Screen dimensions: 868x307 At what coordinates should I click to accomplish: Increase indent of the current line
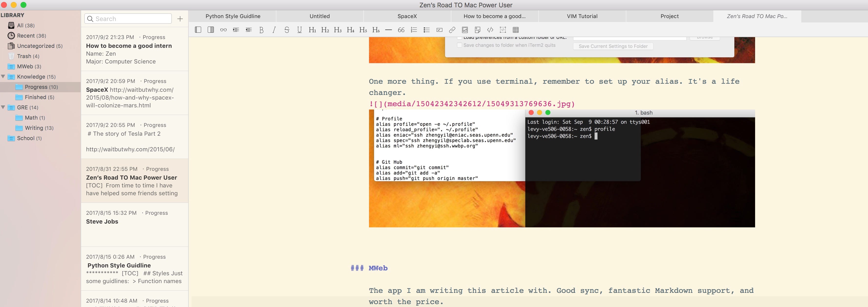(x=236, y=30)
